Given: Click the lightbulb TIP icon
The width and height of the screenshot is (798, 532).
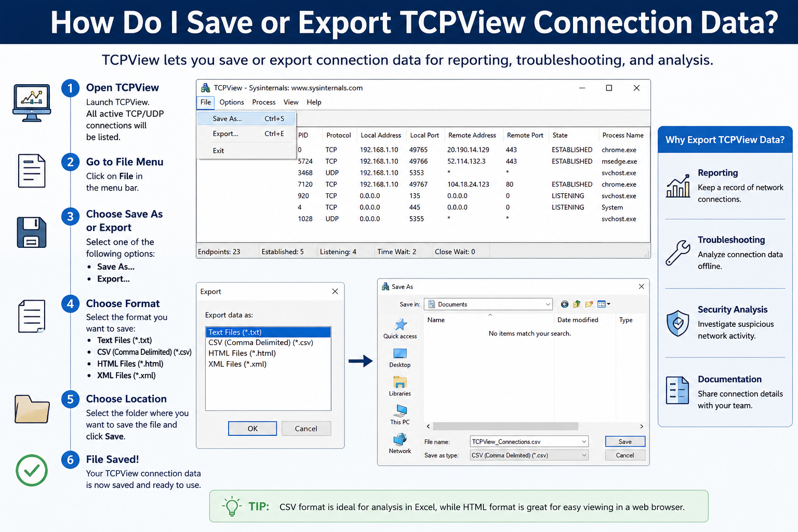Looking at the screenshot, I should click(x=232, y=506).
